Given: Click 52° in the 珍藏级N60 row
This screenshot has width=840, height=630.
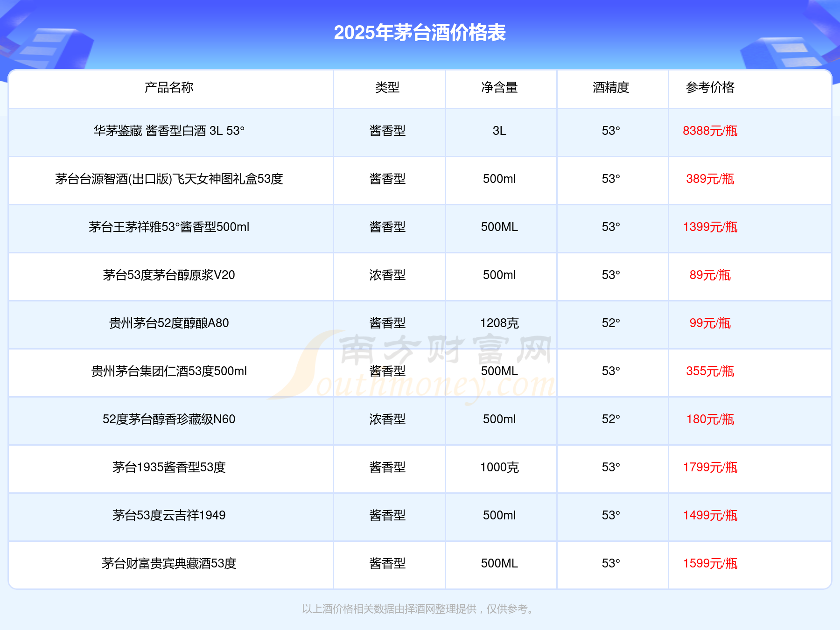Looking at the screenshot, I should 611,419.
